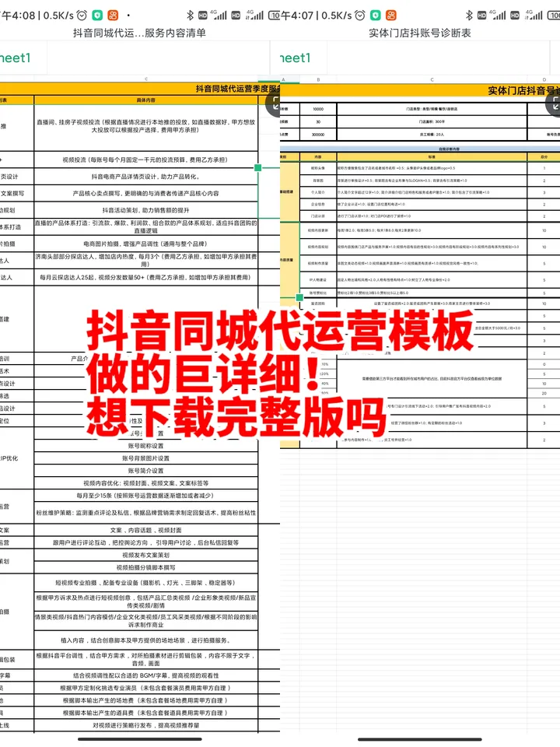Tap first HD indicator in left status bar
This screenshot has width=560, height=747.
[x=203, y=16]
